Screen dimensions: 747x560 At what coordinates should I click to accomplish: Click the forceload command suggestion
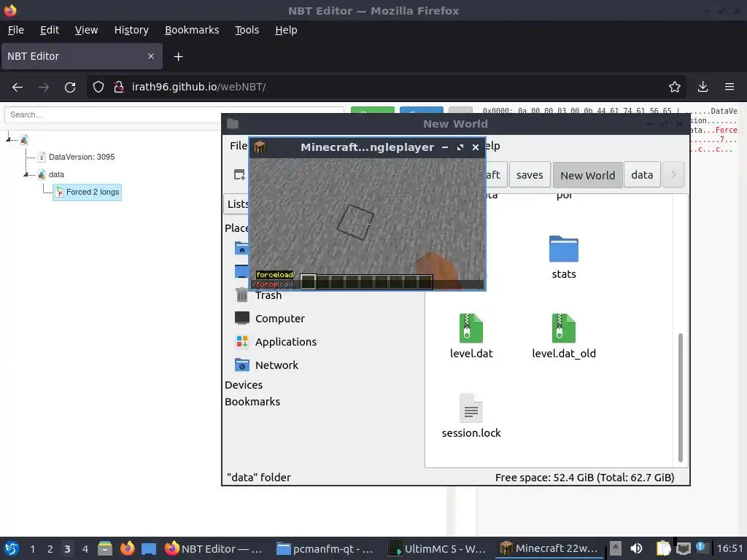pos(274,275)
